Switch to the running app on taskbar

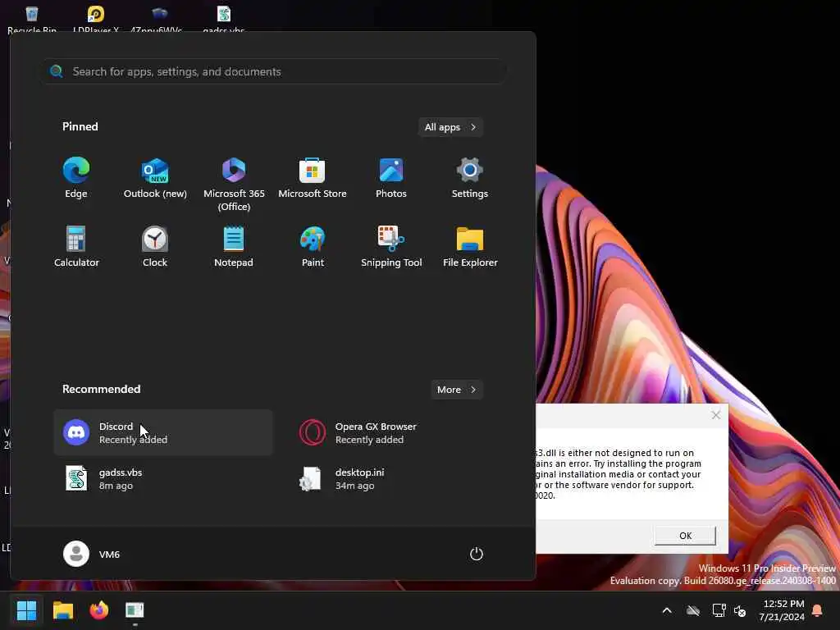click(x=135, y=610)
